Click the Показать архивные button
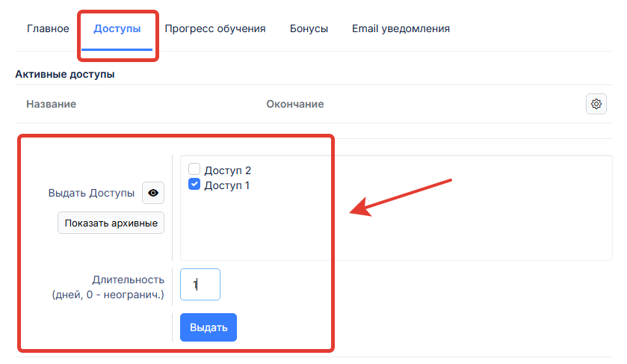The height and width of the screenshot is (364, 627). pos(111,223)
